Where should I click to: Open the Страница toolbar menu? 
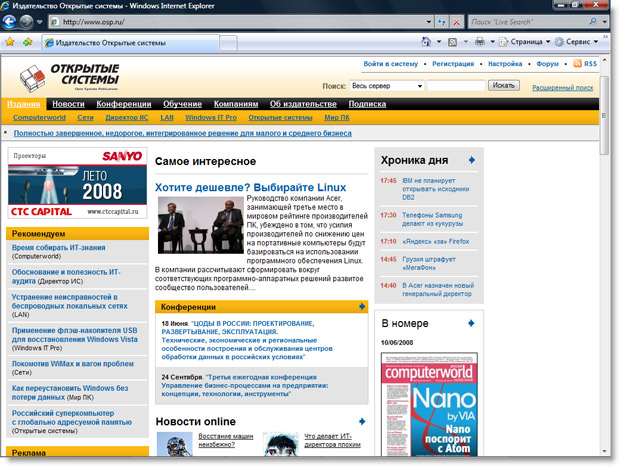pos(524,42)
